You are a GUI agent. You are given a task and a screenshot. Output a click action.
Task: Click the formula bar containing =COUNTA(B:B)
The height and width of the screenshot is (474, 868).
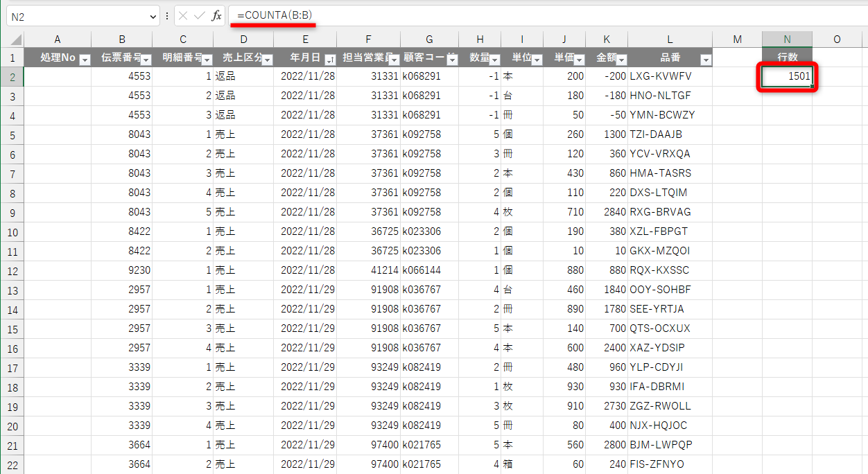(x=548, y=15)
